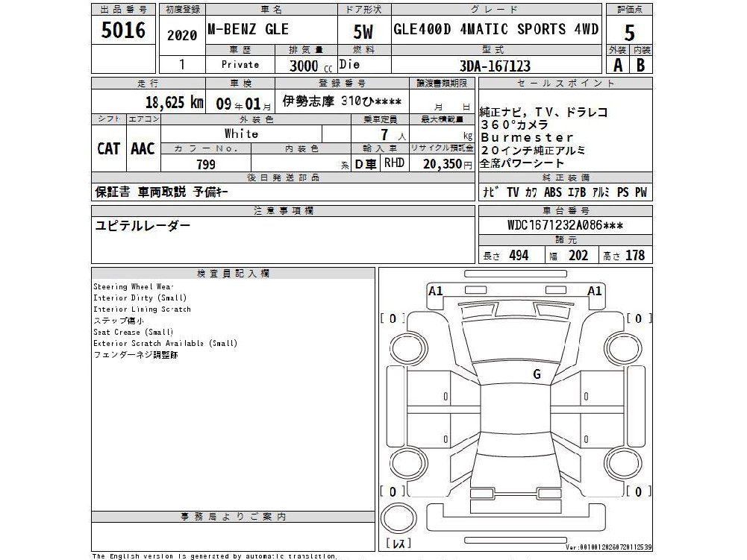Click the seating capacity 7
This screenshot has height=560, width=747.
click(x=385, y=135)
